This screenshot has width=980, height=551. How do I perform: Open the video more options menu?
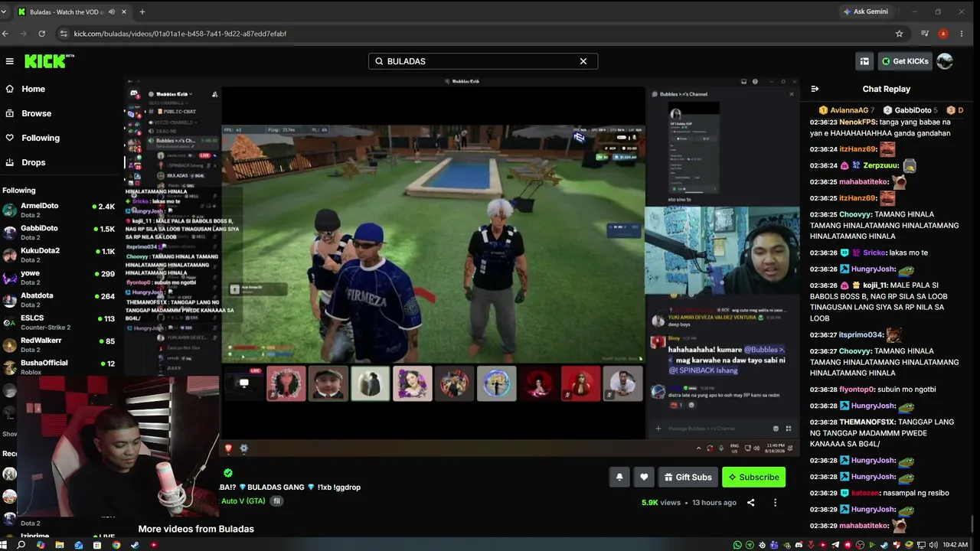click(775, 503)
